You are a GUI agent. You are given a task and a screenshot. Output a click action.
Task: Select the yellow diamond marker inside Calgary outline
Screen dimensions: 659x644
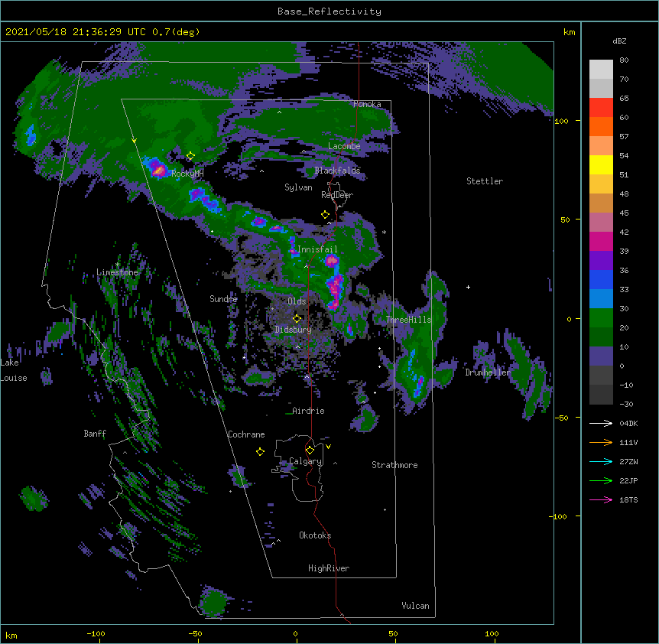coord(310,450)
